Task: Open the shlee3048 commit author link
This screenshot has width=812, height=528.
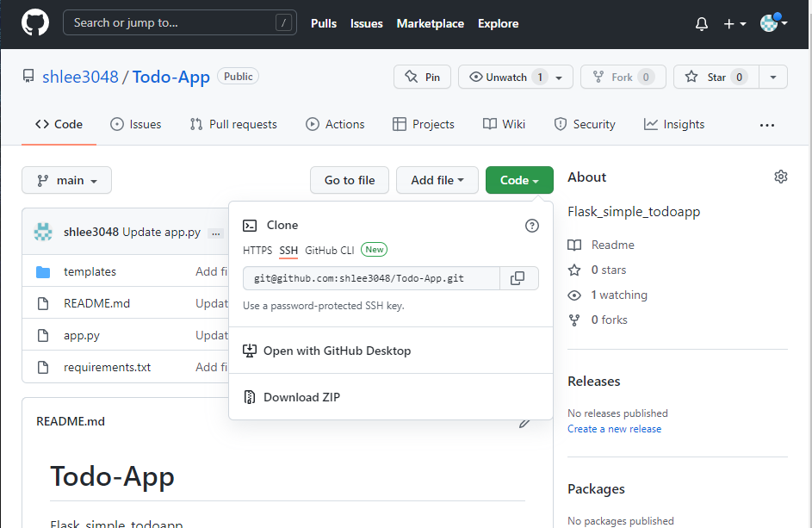Action: (x=91, y=232)
